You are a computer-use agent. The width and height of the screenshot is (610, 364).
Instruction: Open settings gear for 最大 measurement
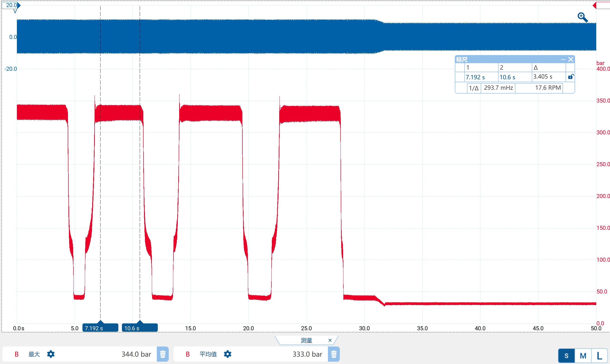[x=51, y=354]
